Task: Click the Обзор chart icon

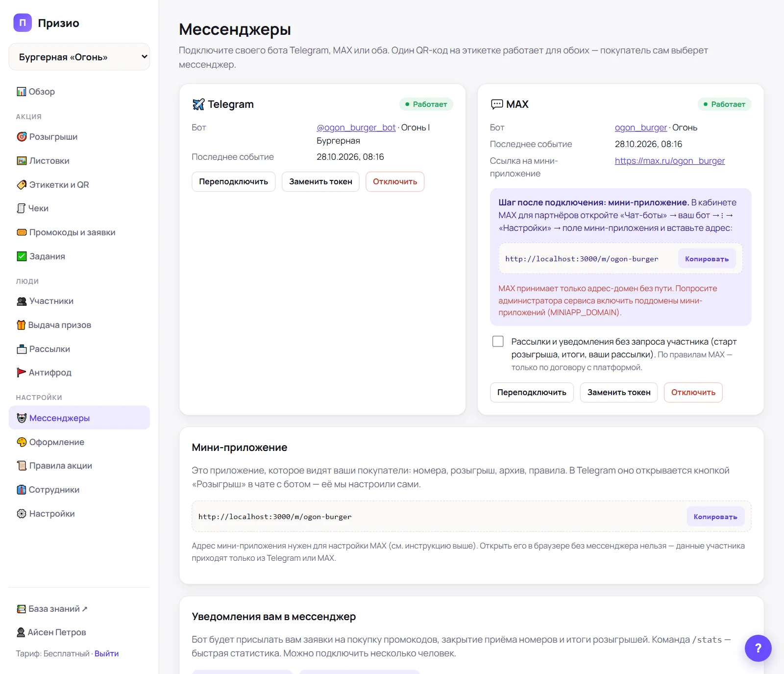Action: 22,92
